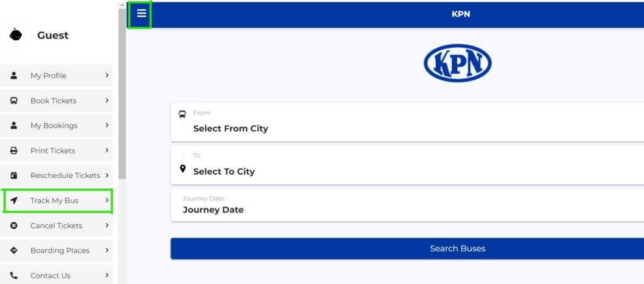Click the bus icon beside Book Tickets

[14, 101]
